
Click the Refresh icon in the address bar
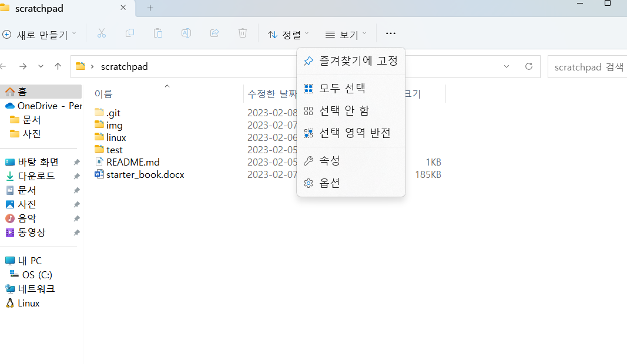coord(528,66)
